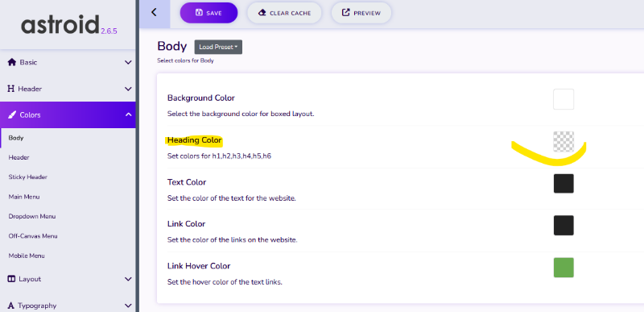
Task: Expand the Layout section chevron
Action: [128, 279]
